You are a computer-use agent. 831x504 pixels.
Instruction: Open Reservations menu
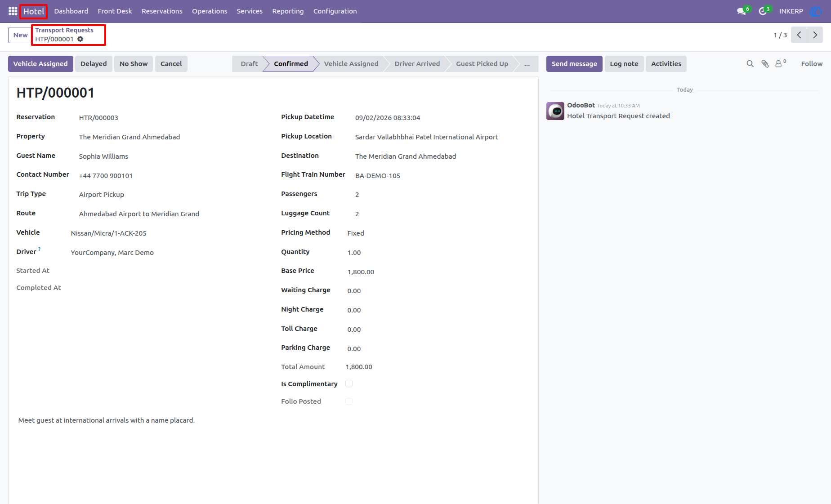162,11
